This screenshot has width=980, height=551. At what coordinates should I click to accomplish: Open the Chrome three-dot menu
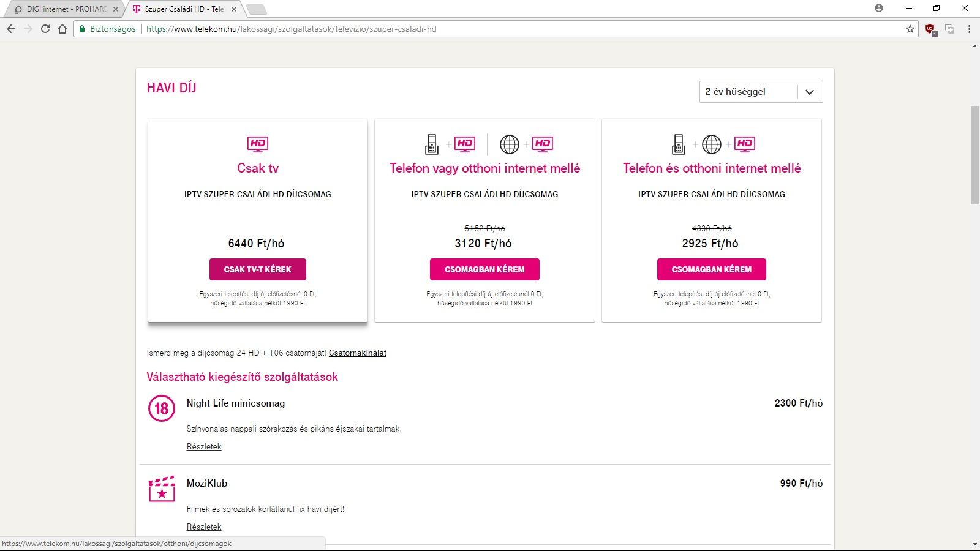point(969,29)
